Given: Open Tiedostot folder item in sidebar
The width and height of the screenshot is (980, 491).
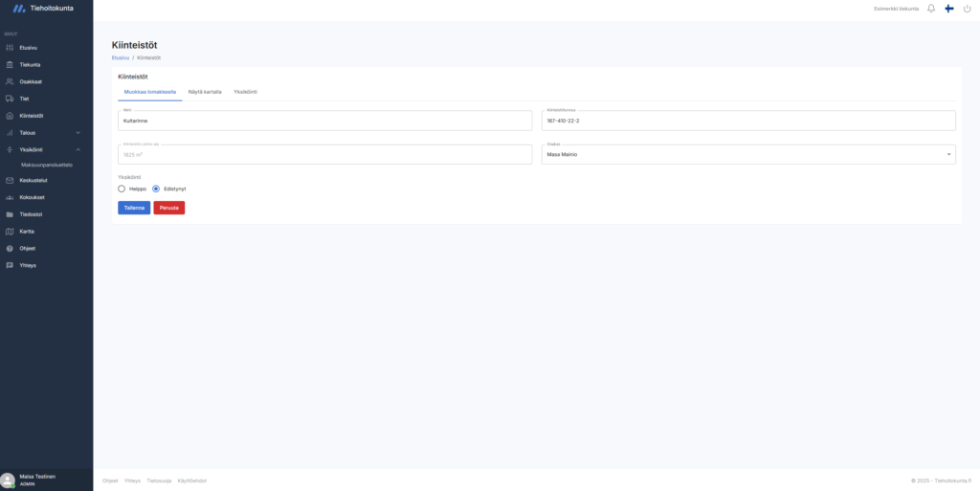Looking at the screenshot, I should click(x=32, y=214).
